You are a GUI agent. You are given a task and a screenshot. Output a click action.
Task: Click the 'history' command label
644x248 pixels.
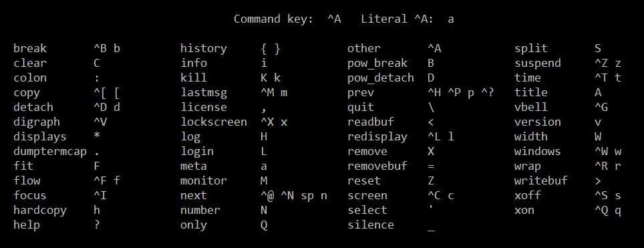[x=204, y=49]
